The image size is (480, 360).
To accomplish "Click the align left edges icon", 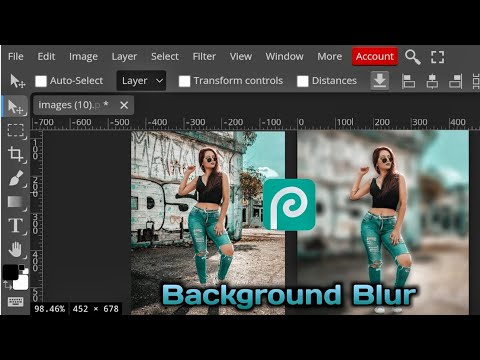I will point(408,81).
